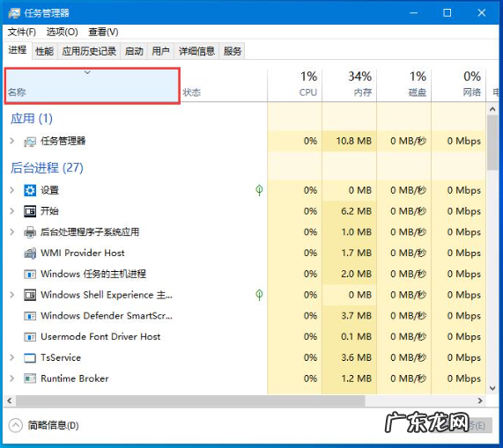The height and width of the screenshot is (448, 503).
Task: Expand the 任务管理器 app row
Action: 11,141
